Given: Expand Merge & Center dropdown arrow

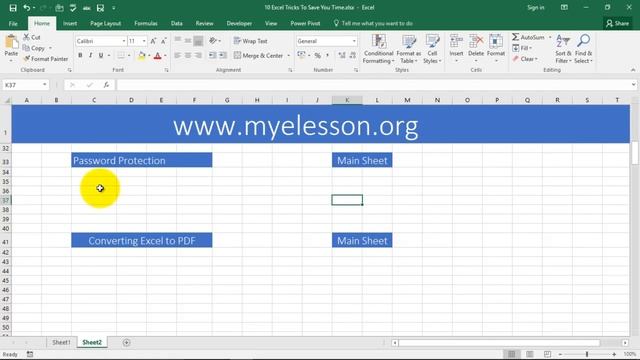Looking at the screenshot, I should tap(289, 56).
